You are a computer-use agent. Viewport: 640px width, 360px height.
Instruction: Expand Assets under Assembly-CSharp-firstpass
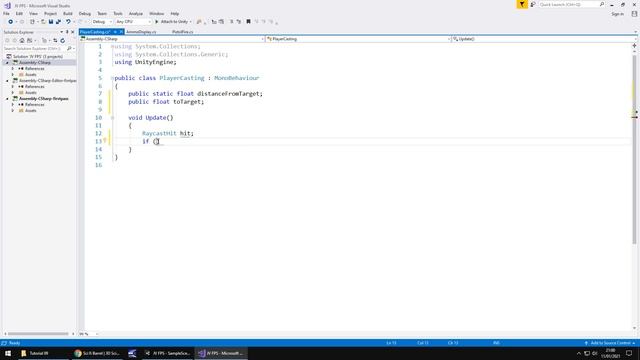click(13, 111)
